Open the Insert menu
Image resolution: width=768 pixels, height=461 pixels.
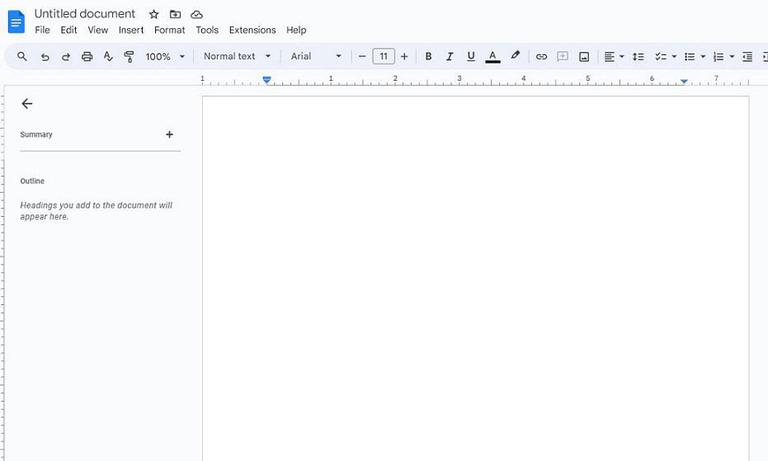pos(131,30)
